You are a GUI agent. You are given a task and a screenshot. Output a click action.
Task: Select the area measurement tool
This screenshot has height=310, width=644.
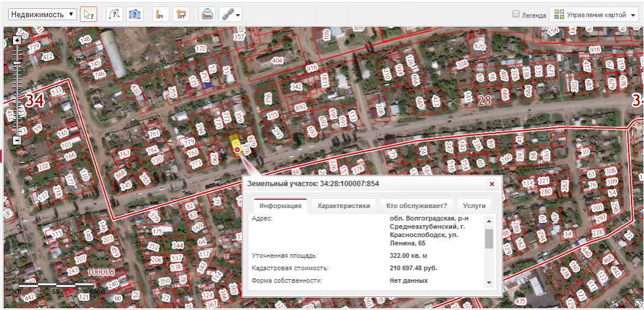(179, 14)
